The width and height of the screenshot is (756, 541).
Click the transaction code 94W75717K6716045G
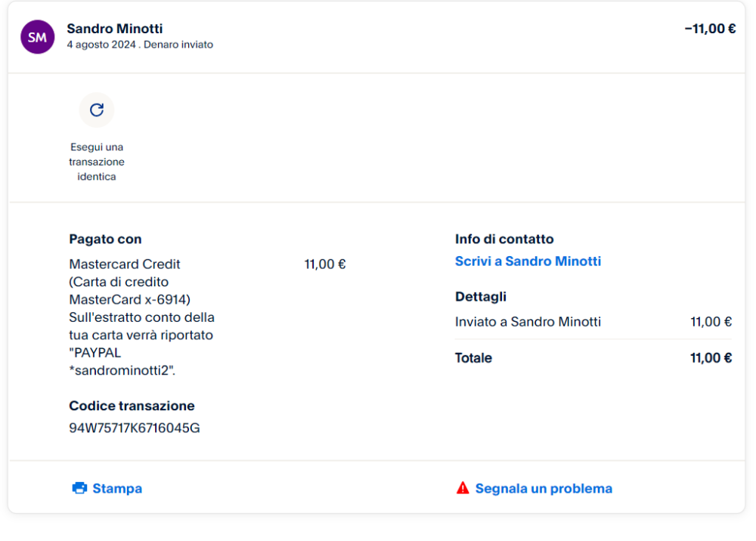pos(135,428)
